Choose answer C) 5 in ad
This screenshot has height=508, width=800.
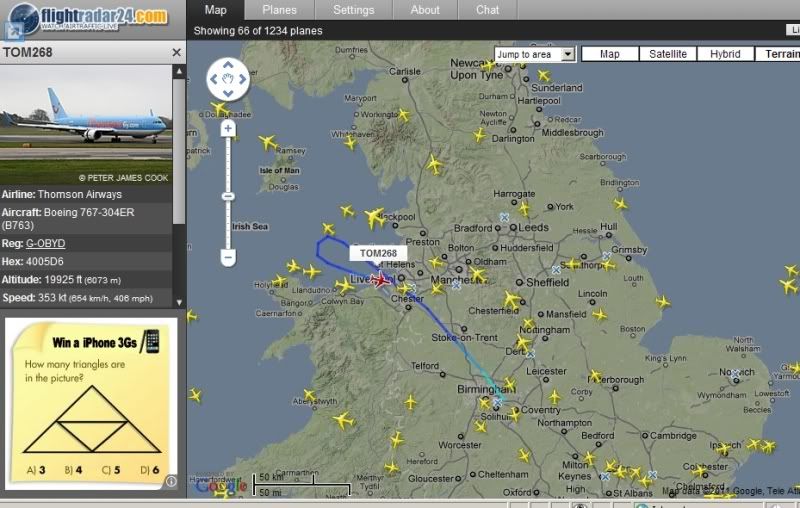click(111, 470)
